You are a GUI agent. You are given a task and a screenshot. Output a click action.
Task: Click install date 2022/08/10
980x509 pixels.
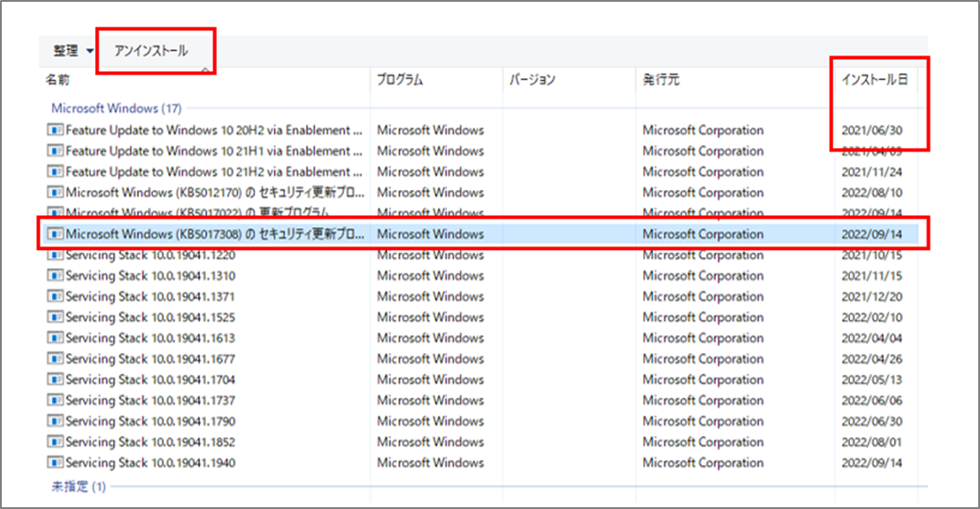872,192
